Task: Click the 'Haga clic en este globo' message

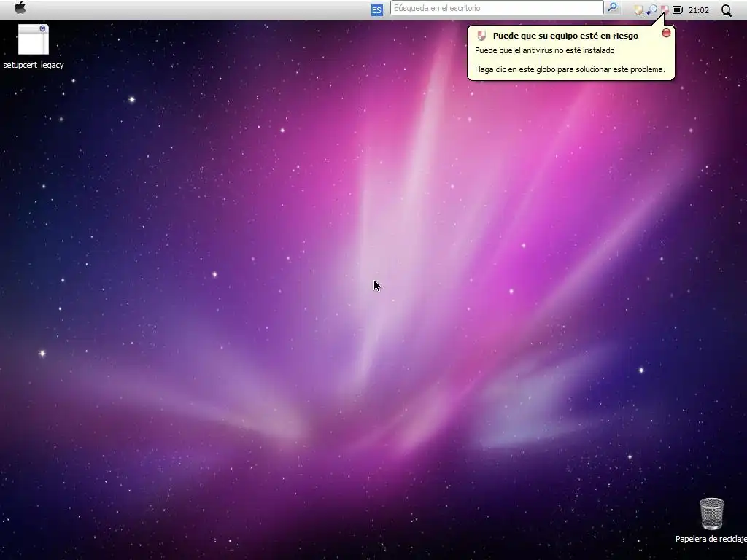Action: click(570, 69)
